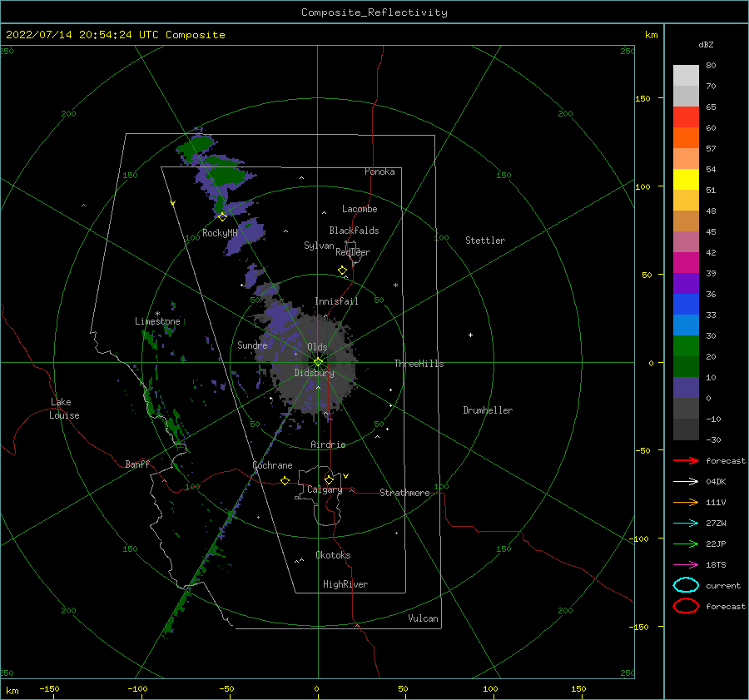Image resolution: width=749 pixels, height=700 pixels.
Task: Click the Composite_Reflectivity title text
Action: (x=374, y=12)
